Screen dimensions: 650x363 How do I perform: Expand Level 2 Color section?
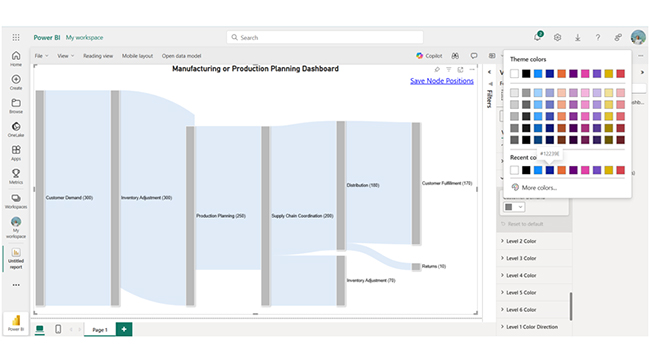click(534, 241)
